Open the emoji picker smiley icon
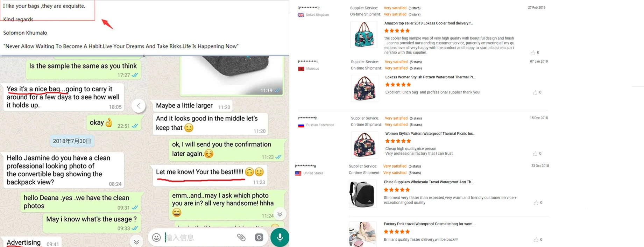This screenshot has height=247, width=644. click(x=156, y=237)
